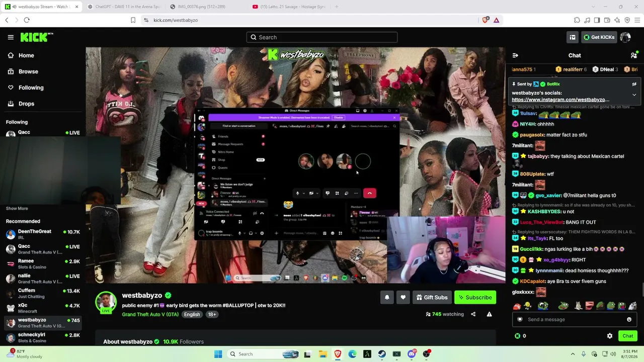644x362 pixels.
Task: Bookmark this page
Action: point(133,20)
